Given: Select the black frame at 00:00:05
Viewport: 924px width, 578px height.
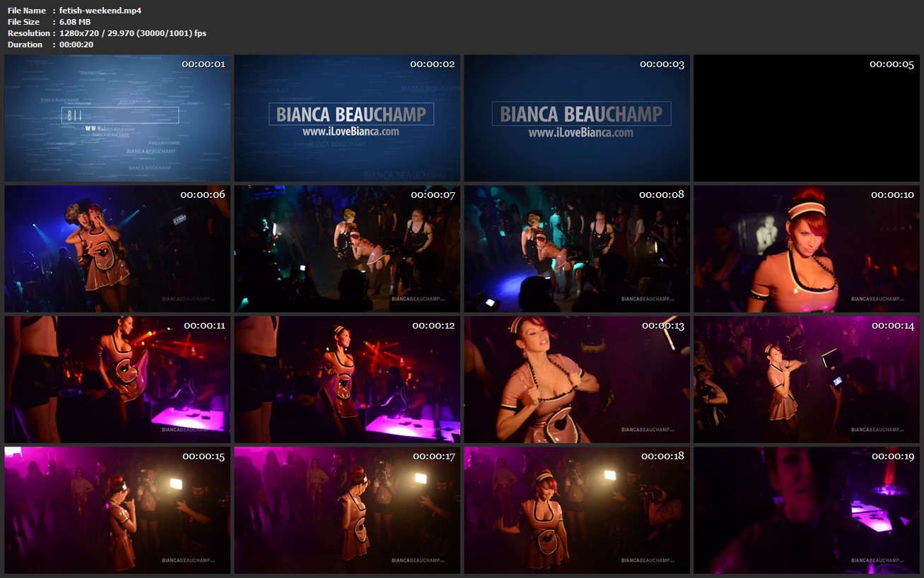Looking at the screenshot, I should [807, 119].
